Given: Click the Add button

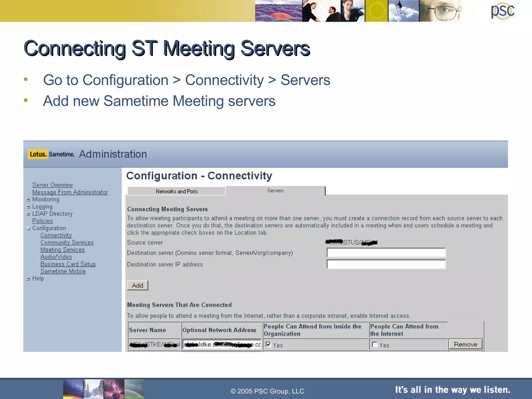Looking at the screenshot, I should pos(137,285).
